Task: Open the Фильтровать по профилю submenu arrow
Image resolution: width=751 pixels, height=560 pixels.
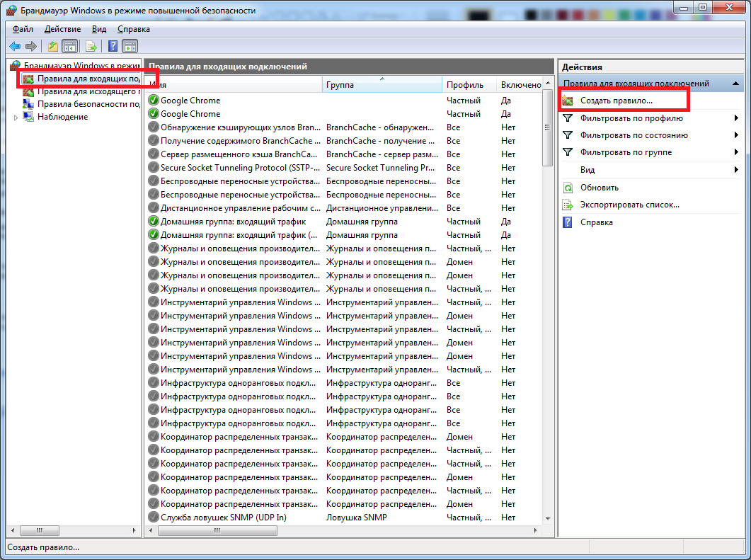Action: 737,118
